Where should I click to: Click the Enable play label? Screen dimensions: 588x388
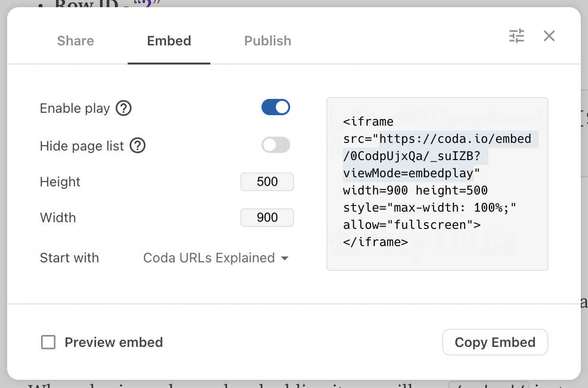coord(75,108)
